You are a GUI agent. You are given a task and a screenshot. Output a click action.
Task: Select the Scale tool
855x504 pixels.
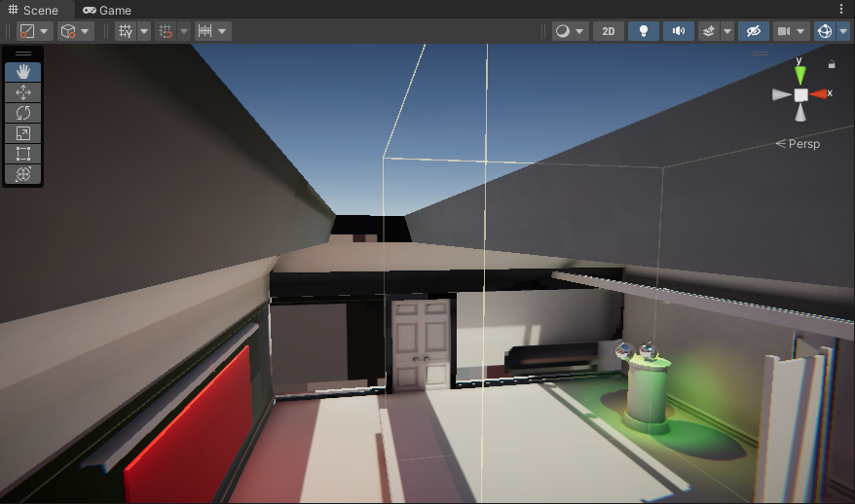click(x=23, y=133)
